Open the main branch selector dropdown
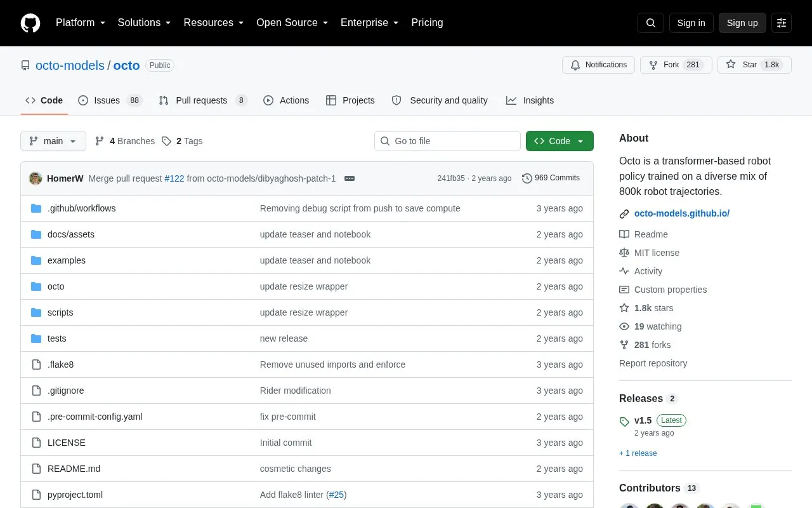 [x=53, y=141]
